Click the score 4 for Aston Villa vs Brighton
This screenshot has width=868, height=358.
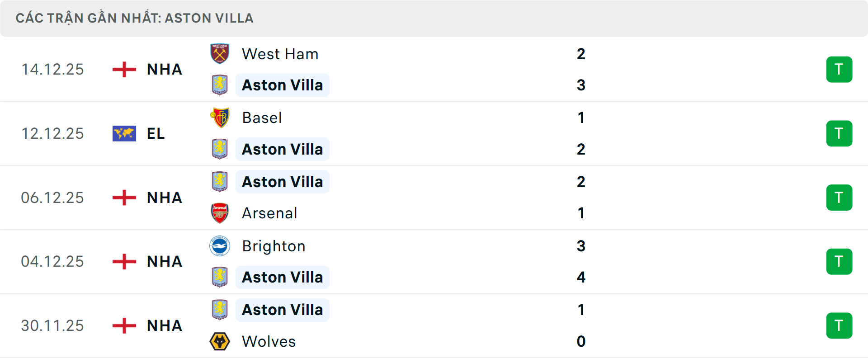(x=581, y=277)
